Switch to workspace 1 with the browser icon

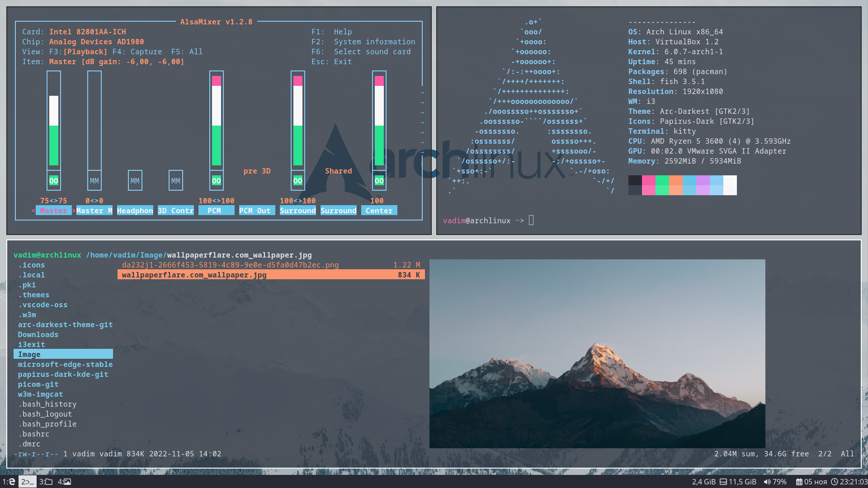click(x=10, y=481)
